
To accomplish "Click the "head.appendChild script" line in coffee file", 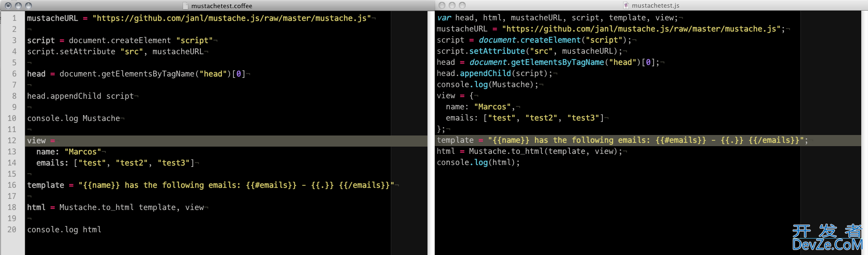I will coord(80,96).
